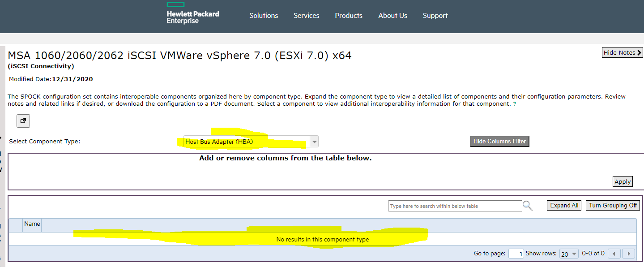Click the open-in-new-window export icon

tap(23, 121)
